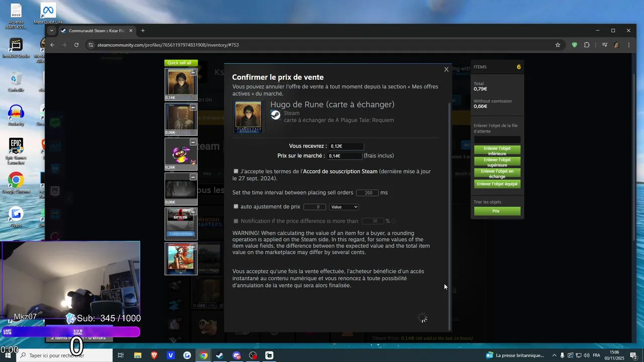Open the Meta Quest Link desktop shortcut
The image size is (644, 362).
pos(48,14)
